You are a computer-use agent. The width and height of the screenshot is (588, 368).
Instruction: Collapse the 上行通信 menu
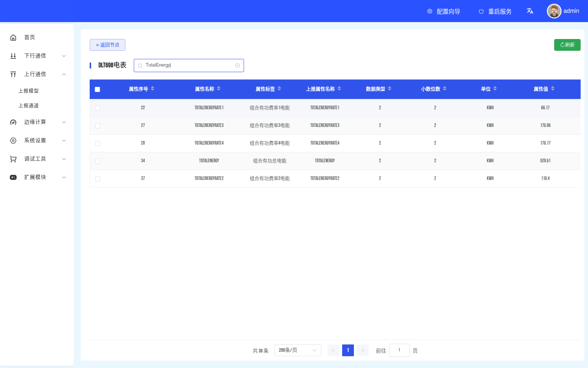(x=37, y=74)
